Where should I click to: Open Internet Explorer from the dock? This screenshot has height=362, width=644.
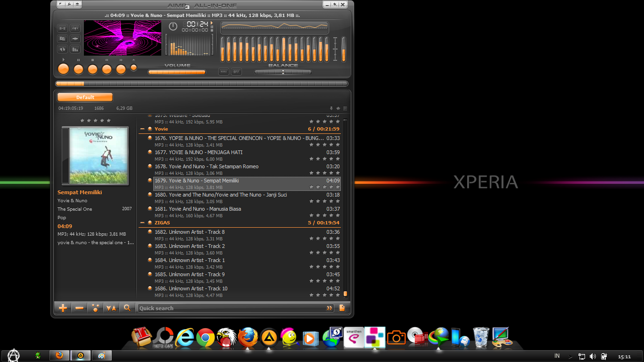coord(184,338)
